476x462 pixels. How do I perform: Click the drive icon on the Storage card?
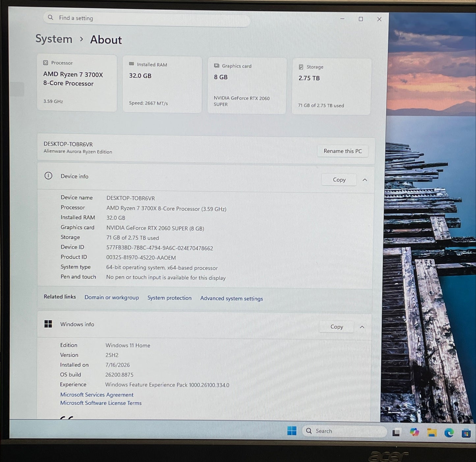(301, 67)
